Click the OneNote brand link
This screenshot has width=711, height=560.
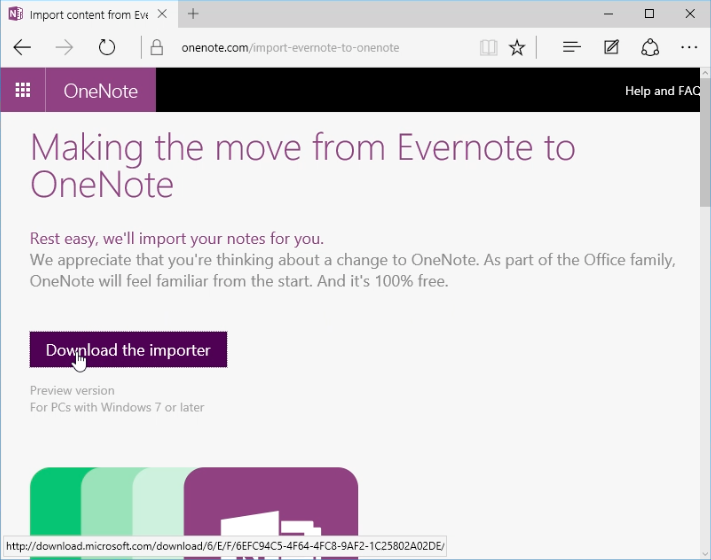101,90
